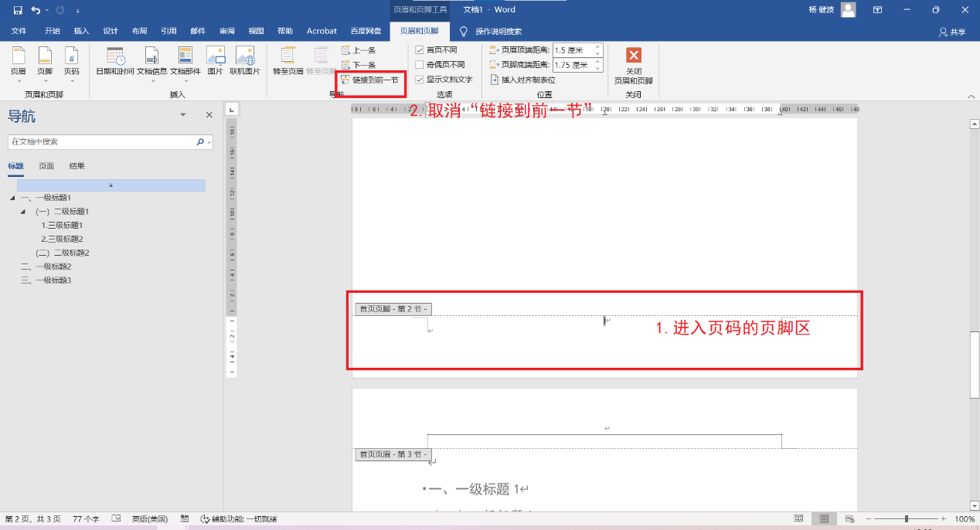
Task: Open the Undo history dropdown arrow
Action: tap(46, 10)
